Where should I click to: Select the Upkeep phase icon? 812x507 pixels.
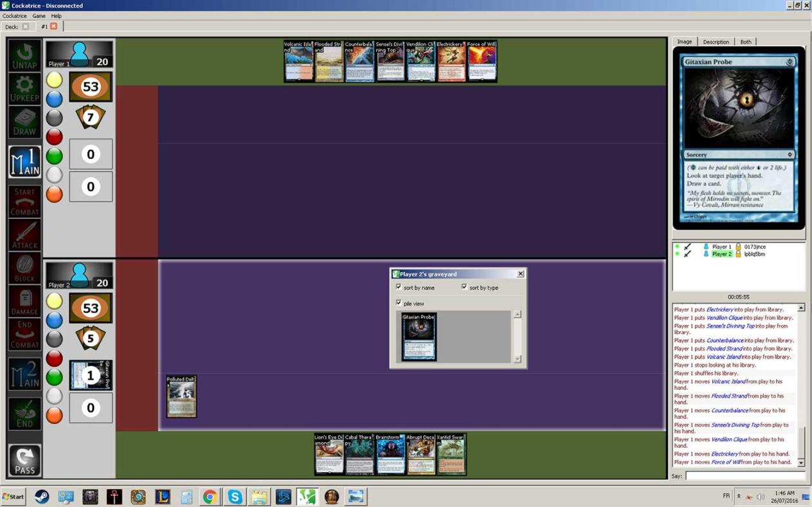pos(24,89)
